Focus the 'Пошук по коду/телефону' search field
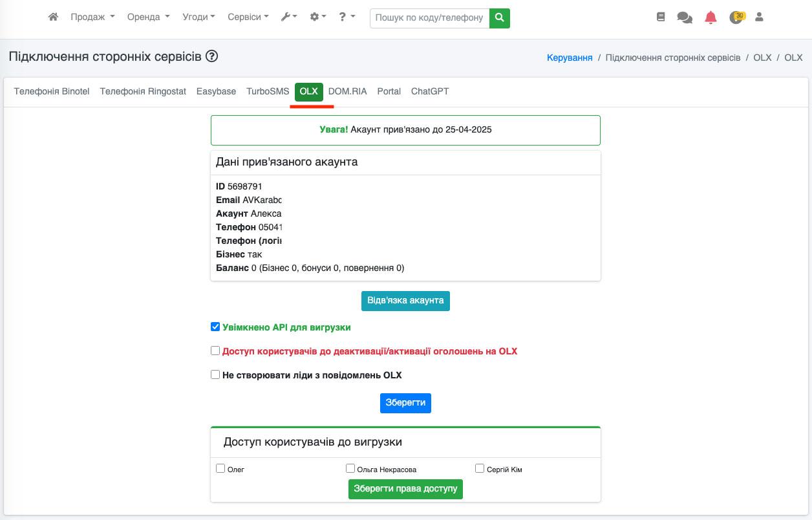812x520 pixels. 429,17
